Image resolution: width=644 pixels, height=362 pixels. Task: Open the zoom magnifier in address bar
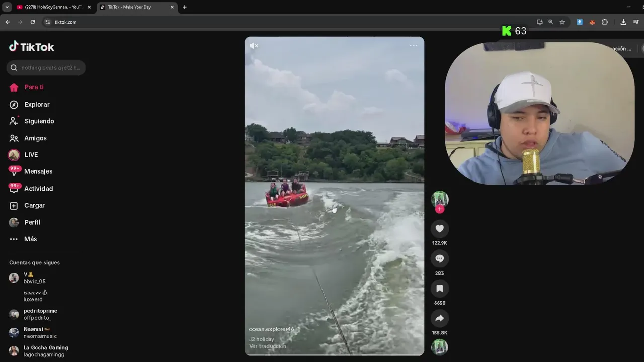[551, 22]
